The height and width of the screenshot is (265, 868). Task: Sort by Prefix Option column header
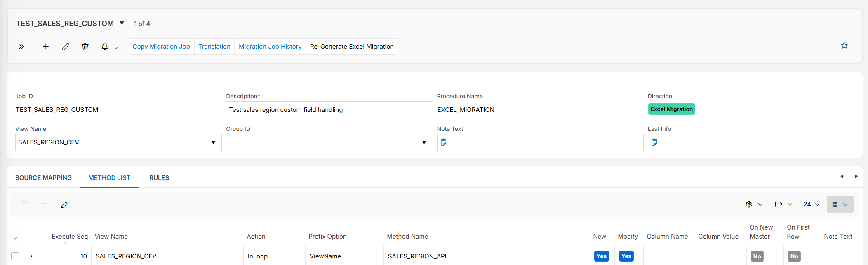coord(327,237)
